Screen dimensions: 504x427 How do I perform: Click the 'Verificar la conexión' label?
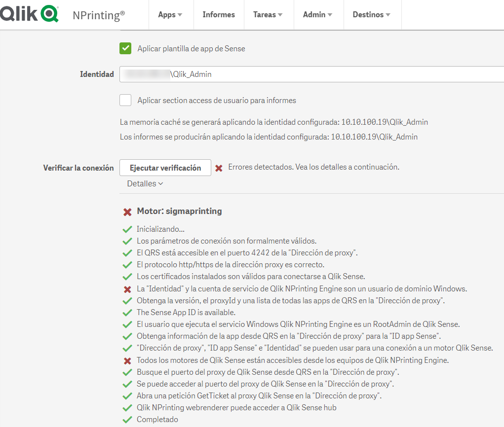click(x=78, y=168)
